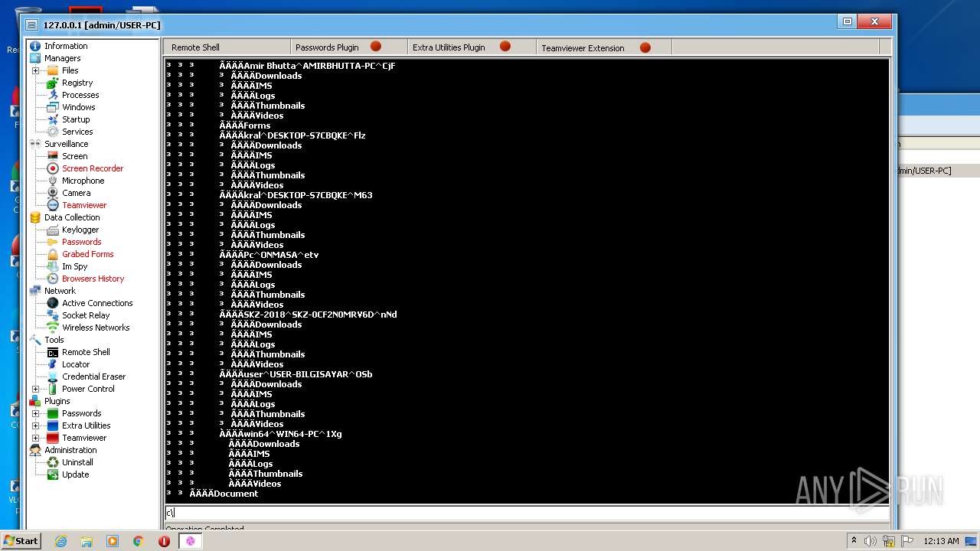Click the Information icon in the sidebar
980x551 pixels.
click(x=35, y=46)
